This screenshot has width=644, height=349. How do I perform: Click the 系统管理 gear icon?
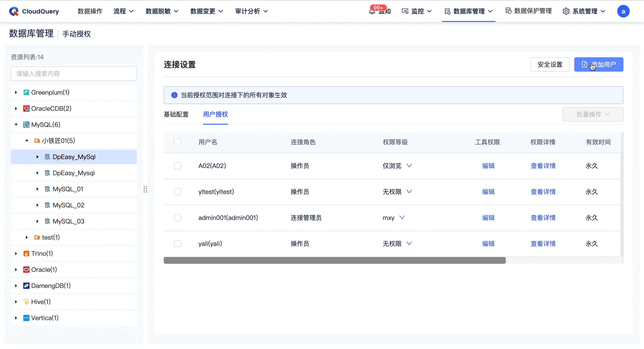pos(566,11)
